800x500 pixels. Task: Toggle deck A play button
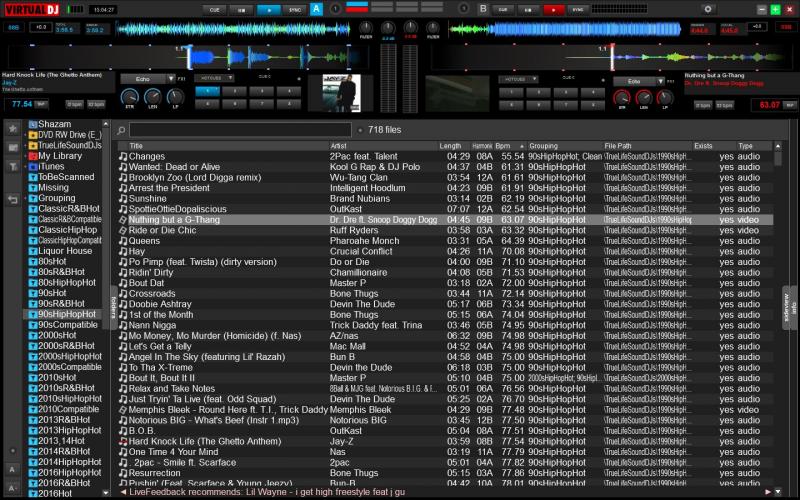[x=269, y=10]
